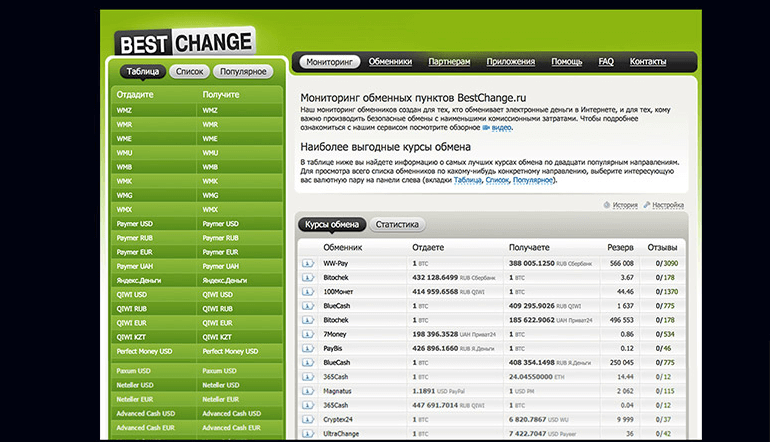
Task: Click the История clock icon
Action: [606, 205]
